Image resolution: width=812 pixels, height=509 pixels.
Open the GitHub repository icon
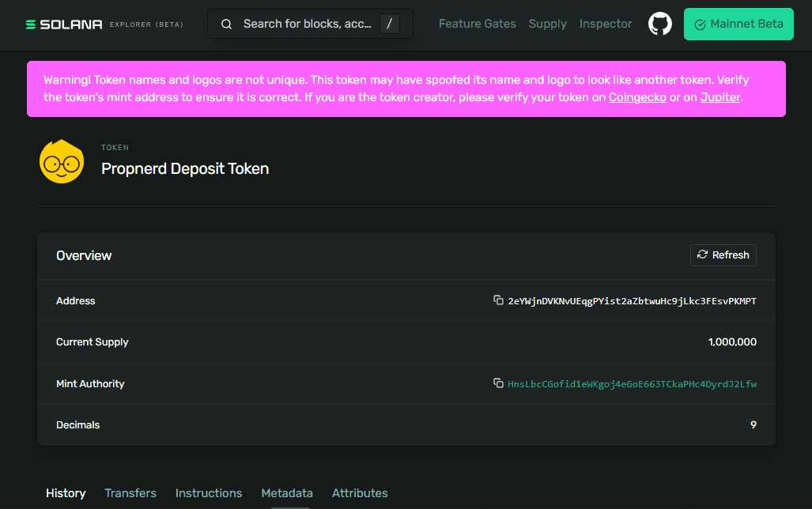(659, 24)
